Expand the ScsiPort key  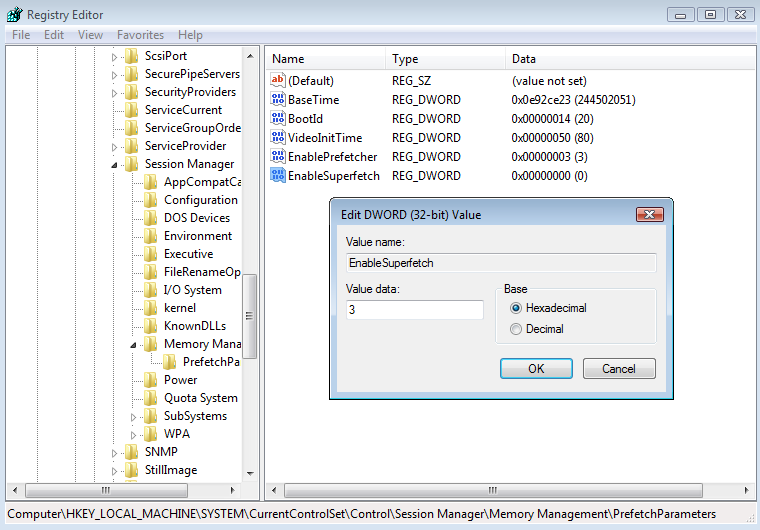coord(114,57)
